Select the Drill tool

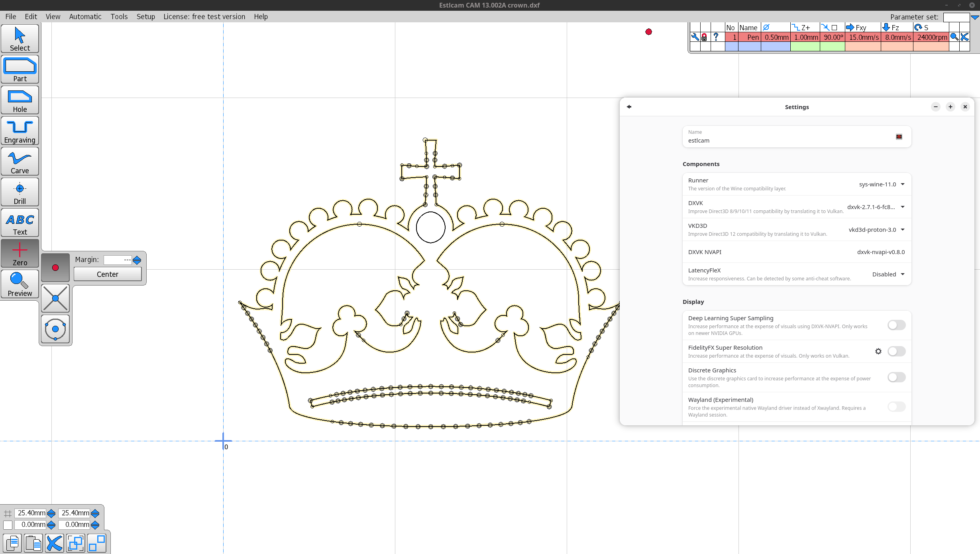point(20,192)
